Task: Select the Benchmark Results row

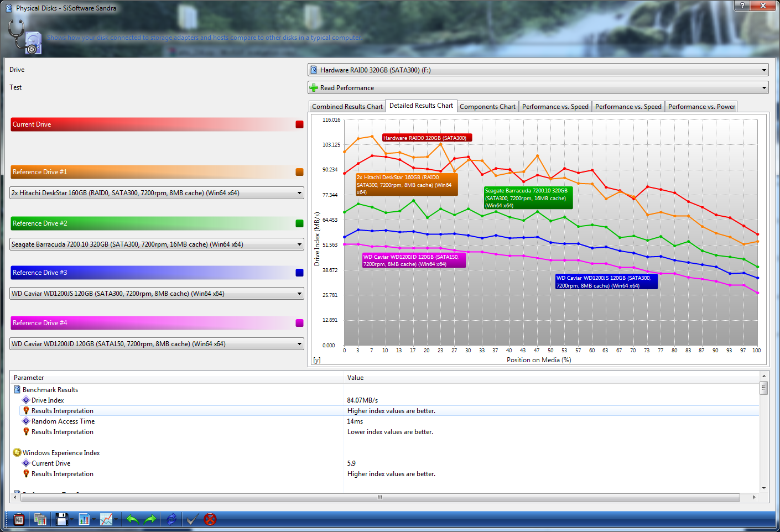Action: (x=385, y=389)
